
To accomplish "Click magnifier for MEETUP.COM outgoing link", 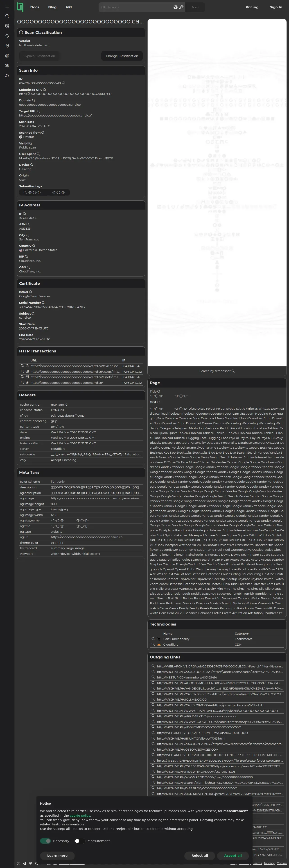I will [x=153, y=677].
